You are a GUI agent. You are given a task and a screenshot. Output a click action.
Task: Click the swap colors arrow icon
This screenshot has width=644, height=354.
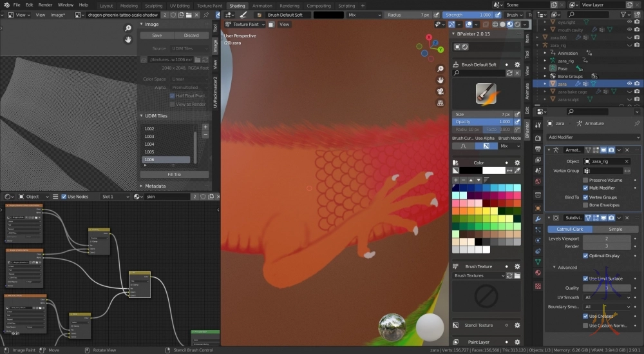[509, 170]
